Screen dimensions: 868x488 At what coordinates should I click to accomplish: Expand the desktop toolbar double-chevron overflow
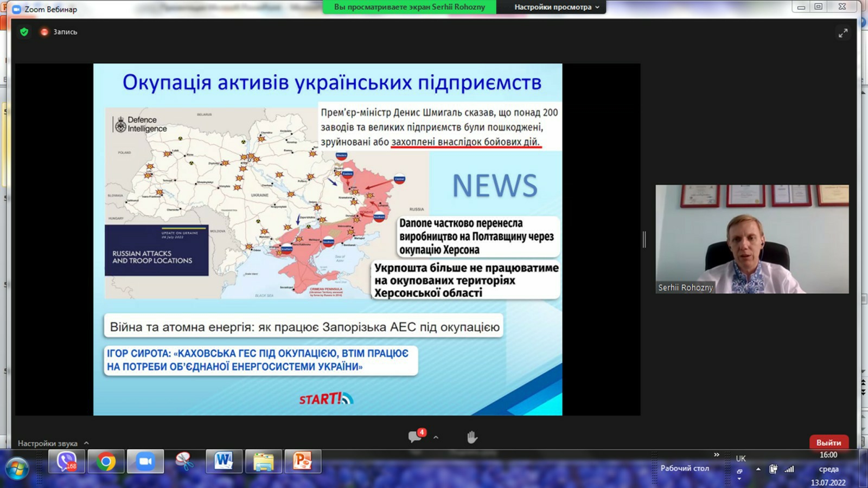tap(717, 455)
